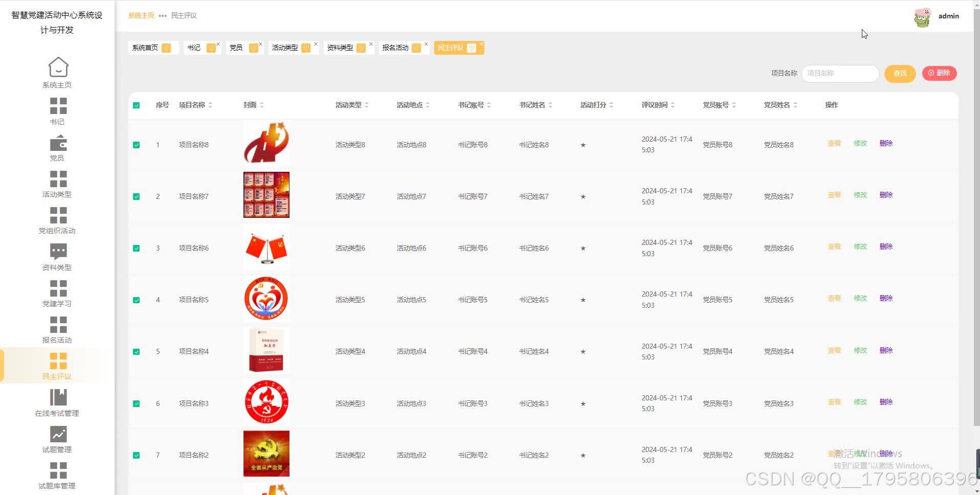Uncheck row 2 checkbox for 项目名称7
This screenshot has height=495, width=980.
pos(136,197)
